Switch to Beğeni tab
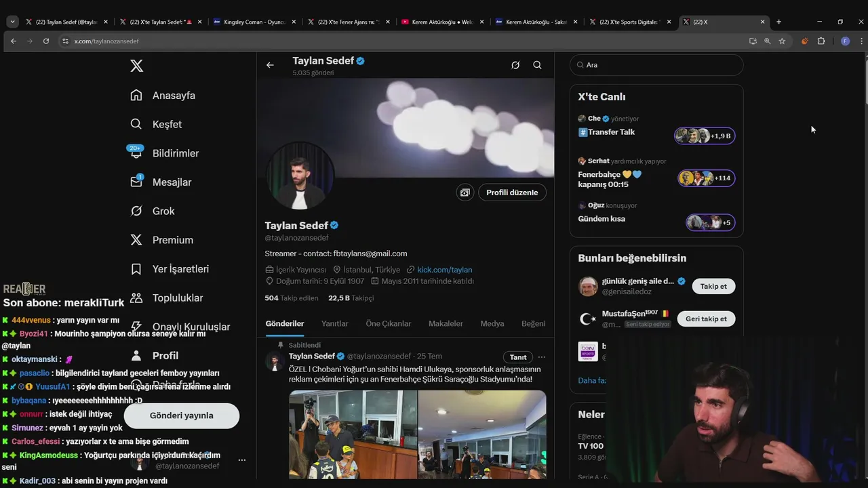Image resolution: width=868 pixels, height=488 pixels. (x=533, y=323)
